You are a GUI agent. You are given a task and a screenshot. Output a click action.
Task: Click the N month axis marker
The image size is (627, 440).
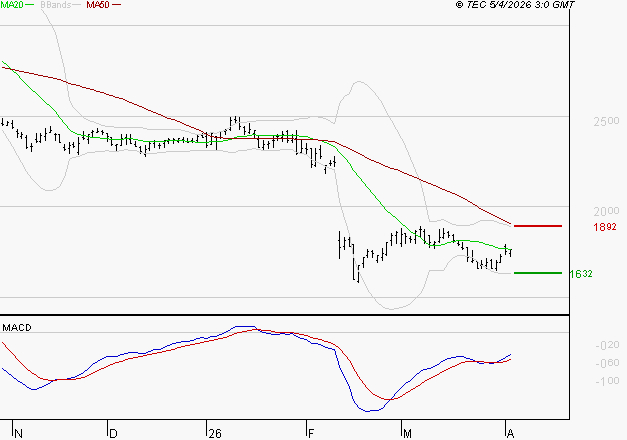[18, 434]
